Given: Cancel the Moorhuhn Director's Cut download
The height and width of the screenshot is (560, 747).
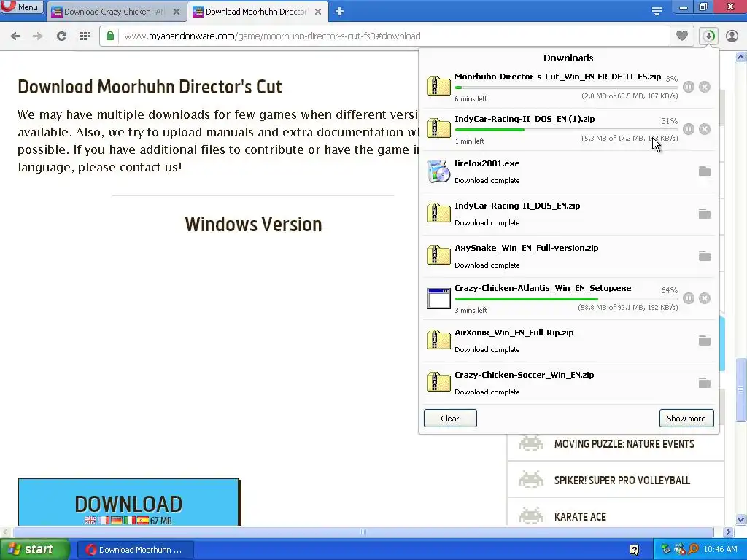Looking at the screenshot, I should point(705,87).
